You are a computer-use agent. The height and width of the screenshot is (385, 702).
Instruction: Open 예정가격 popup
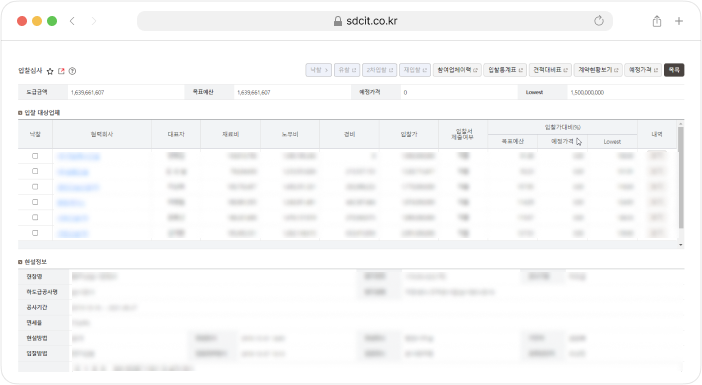pos(643,70)
